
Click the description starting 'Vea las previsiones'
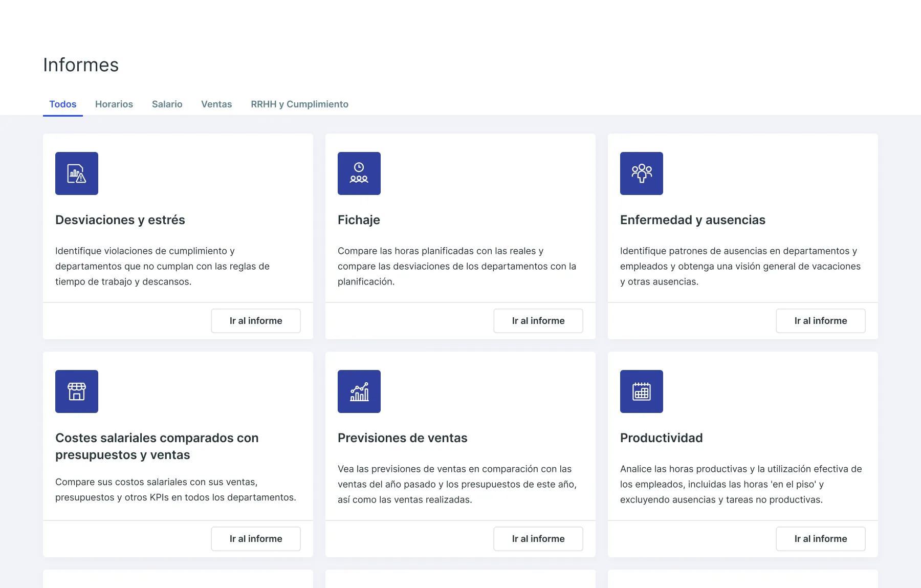pos(457,484)
